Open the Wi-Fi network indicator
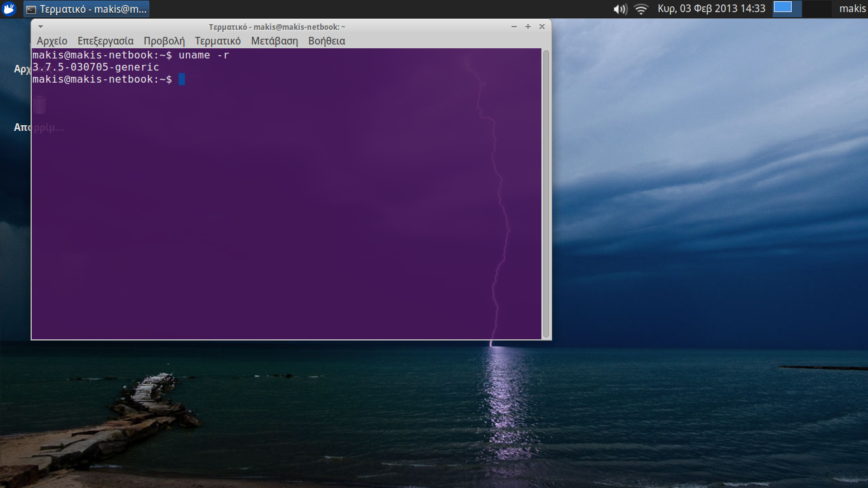Screen dimensions: 868x488 (x=641, y=9)
